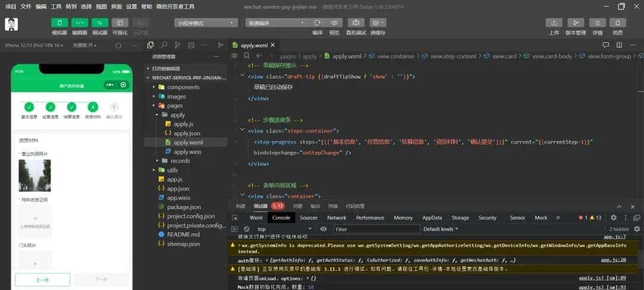This screenshot has height=290, width=644.
Task: Open the 详情 details panel
Action: (597, 23)
